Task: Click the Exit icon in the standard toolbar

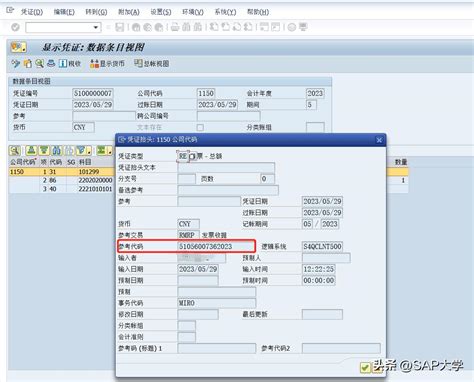Action: (x=147, y=27)
